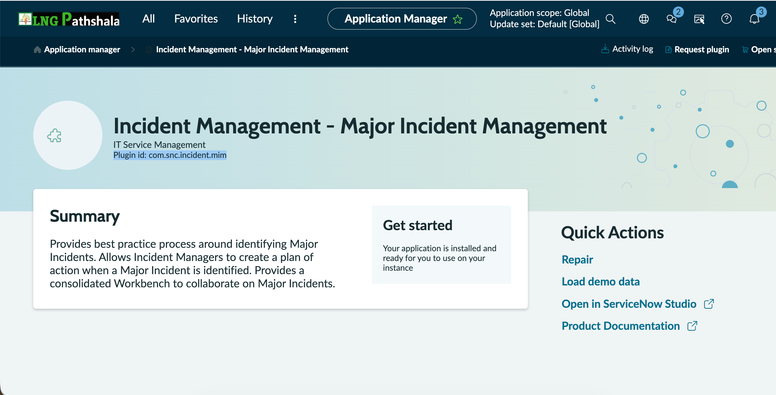Click Update set: Default [Global] text

[x=544, y=24]
